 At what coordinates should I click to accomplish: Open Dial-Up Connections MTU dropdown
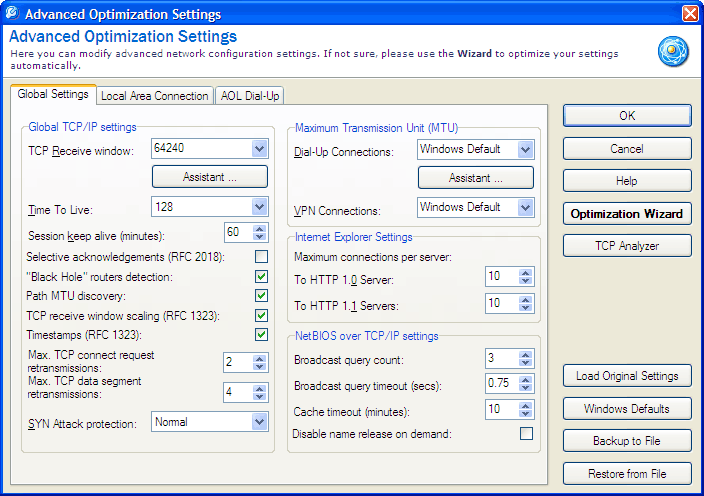[x=525, y=149]
